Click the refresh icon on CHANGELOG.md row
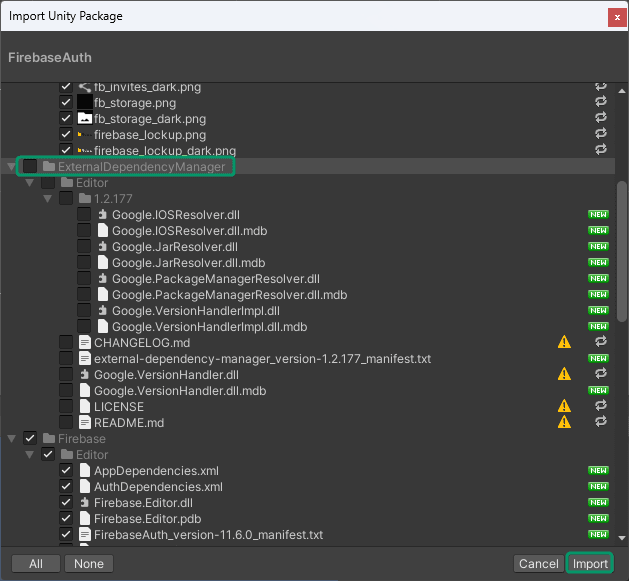 tap(601, 342)
